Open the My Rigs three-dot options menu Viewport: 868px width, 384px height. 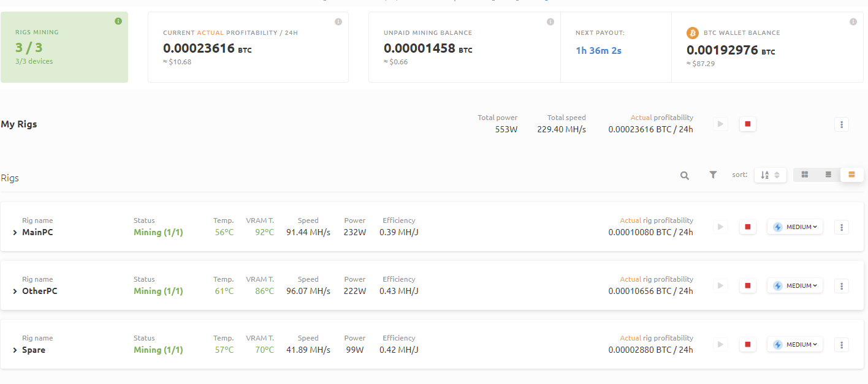coord(842,124)
